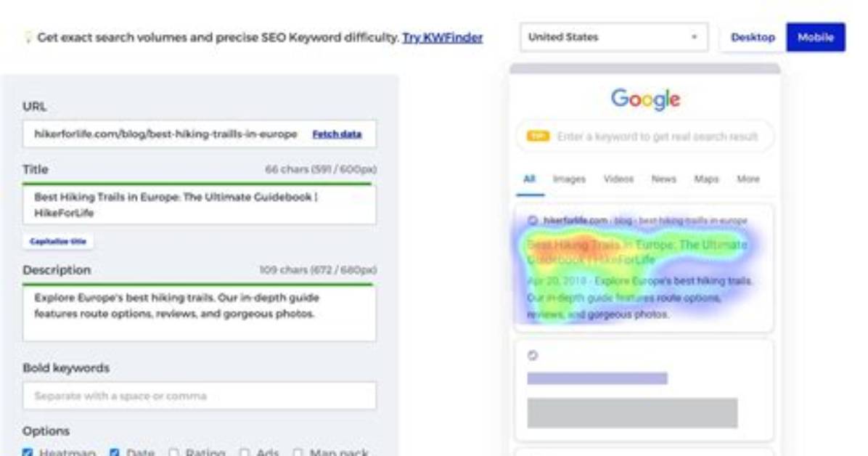Click the Capitalize title button
The image size is (868, 456).
(x=58, y=242)
